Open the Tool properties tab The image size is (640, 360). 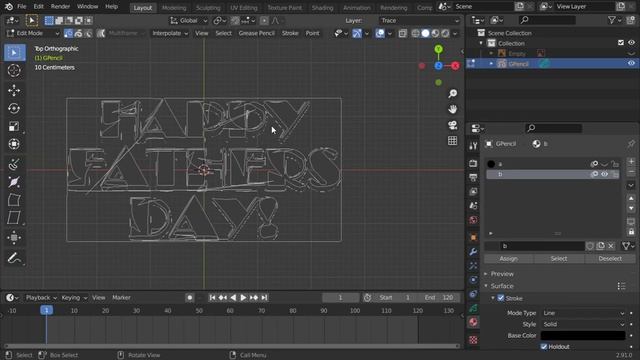coord(473,146)
